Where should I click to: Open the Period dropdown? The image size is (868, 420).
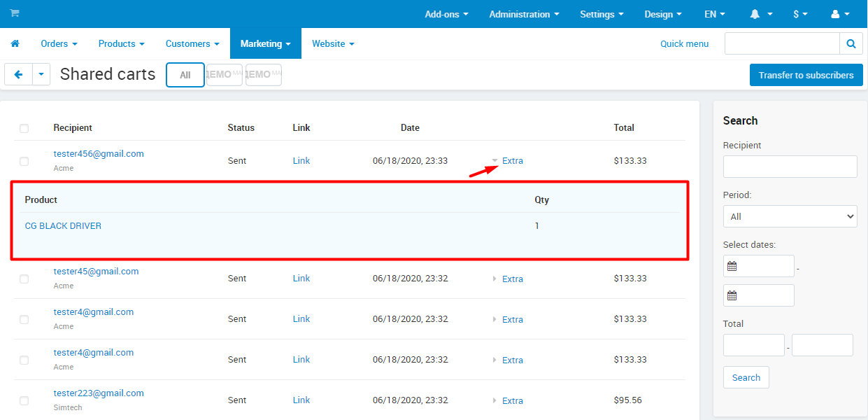(790, 216)
